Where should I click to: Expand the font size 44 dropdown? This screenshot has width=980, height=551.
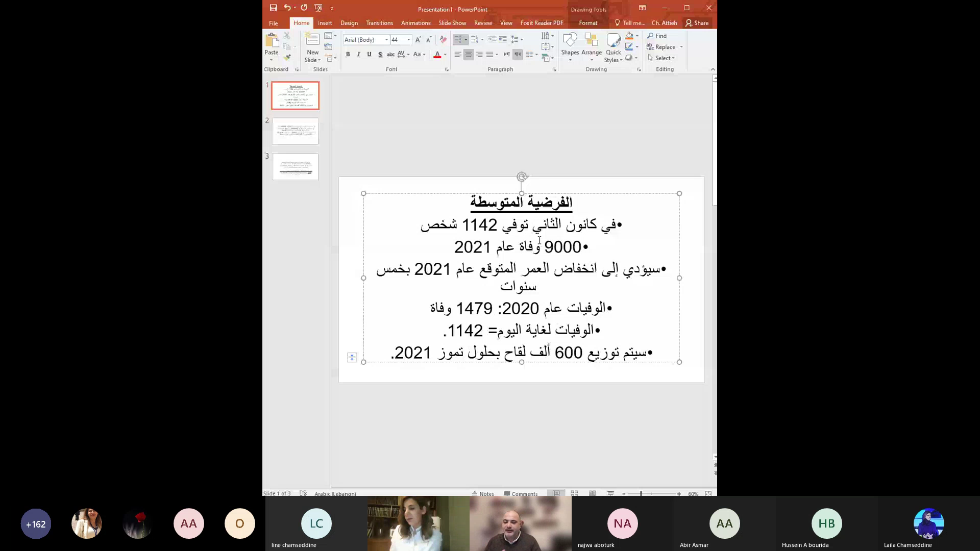point(408,40)
